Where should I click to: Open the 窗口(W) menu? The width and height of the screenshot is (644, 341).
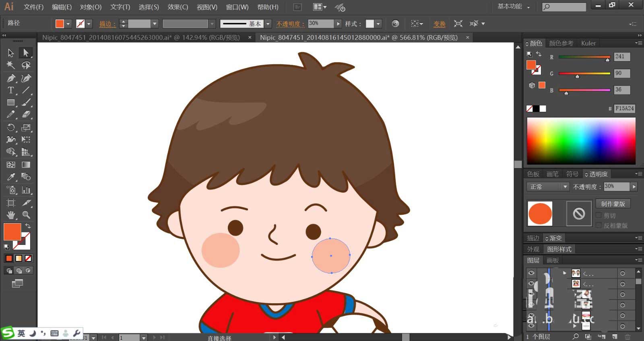coord(237,7)
